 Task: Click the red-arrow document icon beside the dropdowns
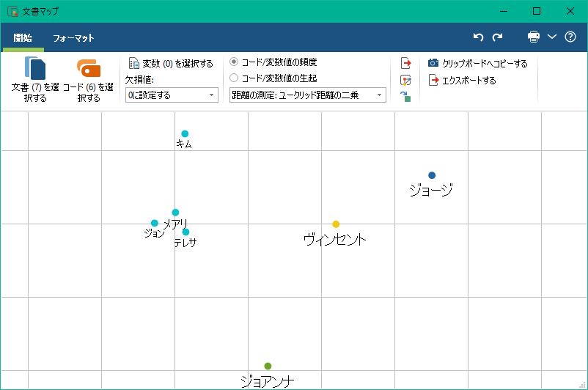[x=405, y=63]
